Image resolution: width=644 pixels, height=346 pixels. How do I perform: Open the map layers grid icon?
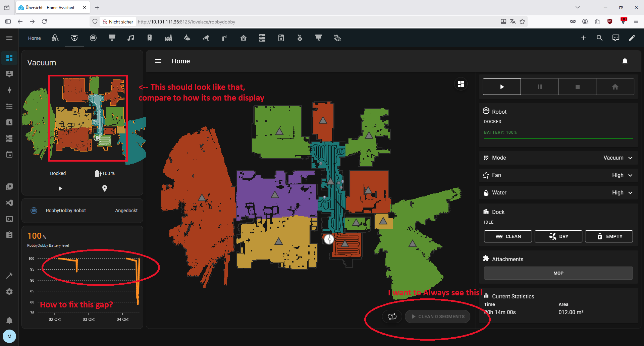[x=461, y=84]
